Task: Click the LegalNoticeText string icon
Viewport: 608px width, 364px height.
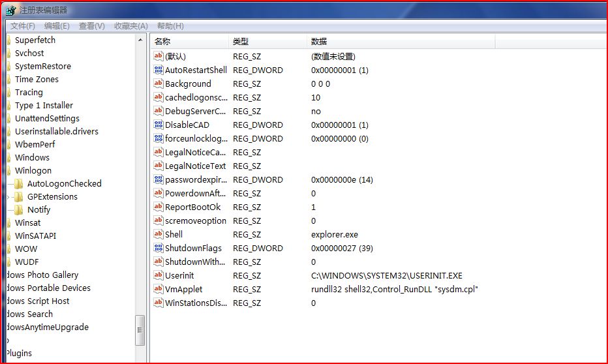Action: tap(159, 166)
